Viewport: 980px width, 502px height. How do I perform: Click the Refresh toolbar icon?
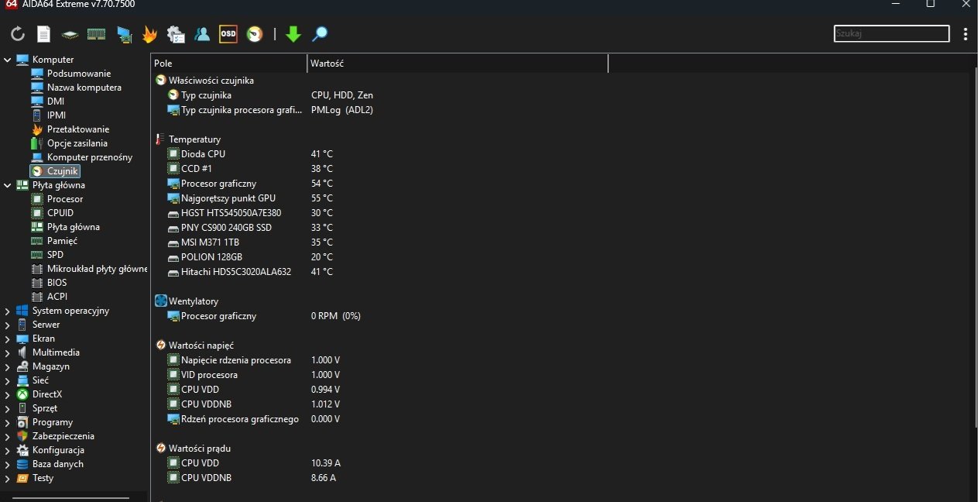[x=18, y=34]
